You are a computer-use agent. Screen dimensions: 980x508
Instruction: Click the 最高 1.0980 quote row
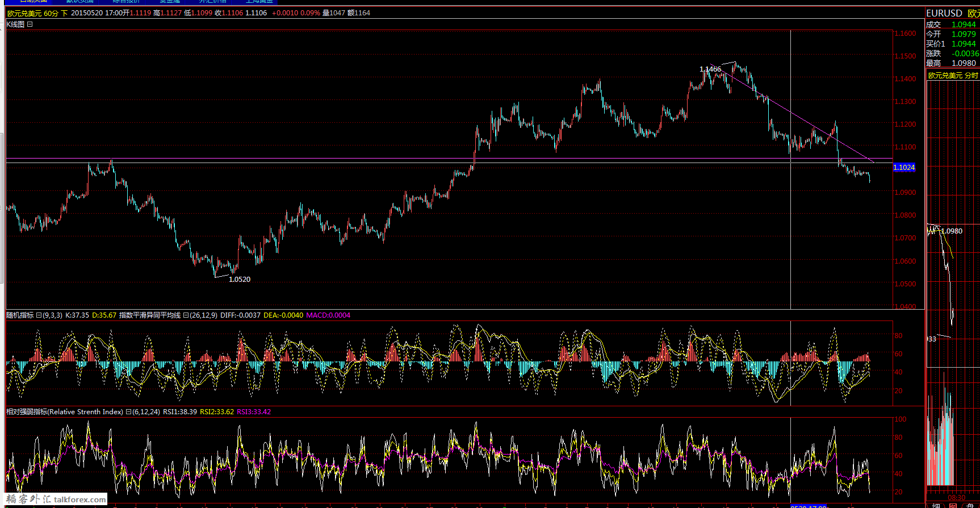pos(952,63)
